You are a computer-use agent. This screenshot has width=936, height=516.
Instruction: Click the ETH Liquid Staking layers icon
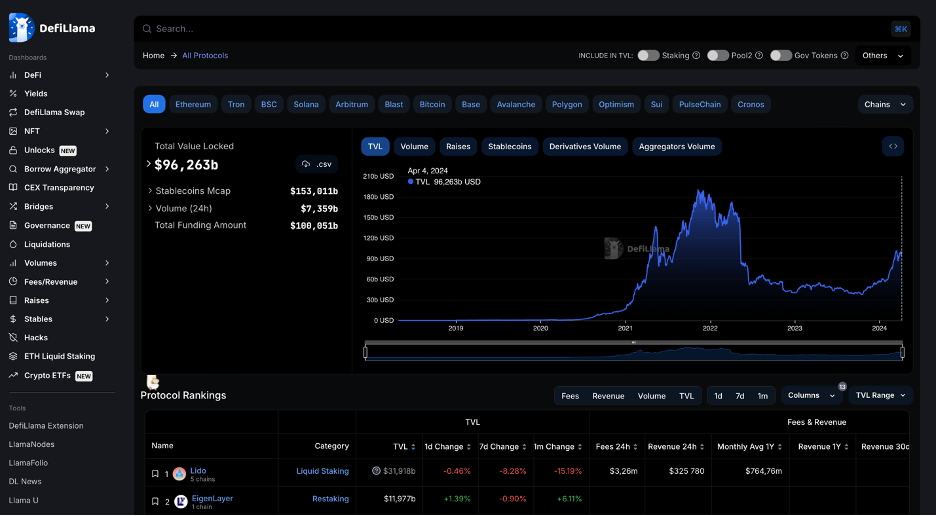pos(13,356)
